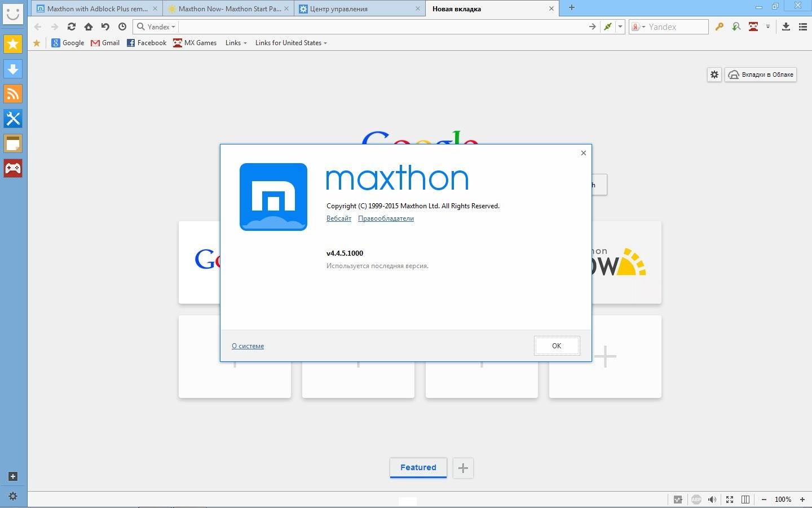Reload the page with the refresh icon
The height and width of the screenshot is (508, 812).
(x=72, y=27)
